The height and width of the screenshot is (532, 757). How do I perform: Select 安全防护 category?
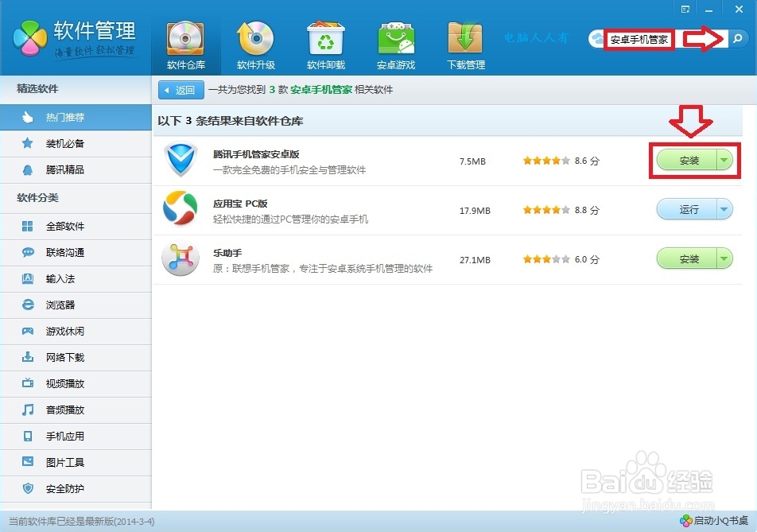(x=76, y=489)
